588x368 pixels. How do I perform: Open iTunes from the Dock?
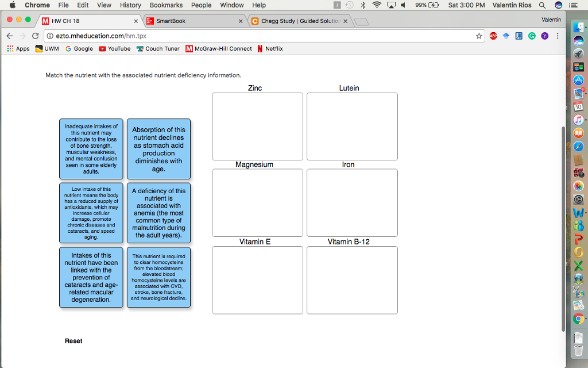(x=578, y=120)
